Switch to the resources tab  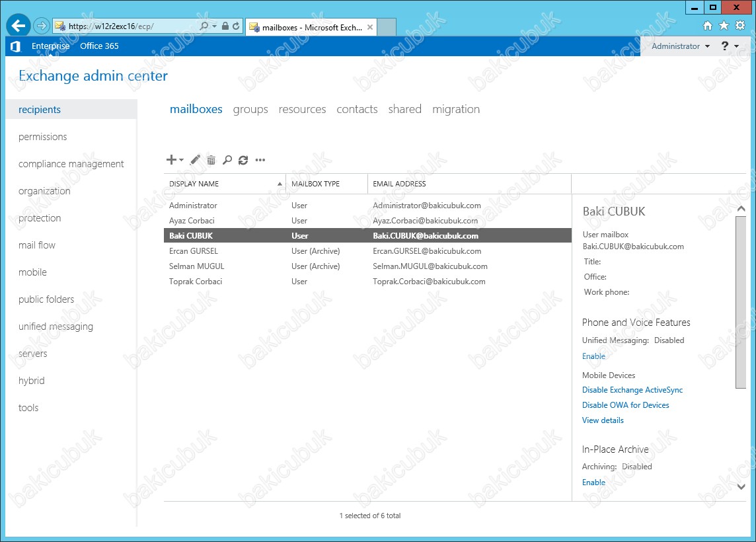pyautogui.click(x=302, y=109)
